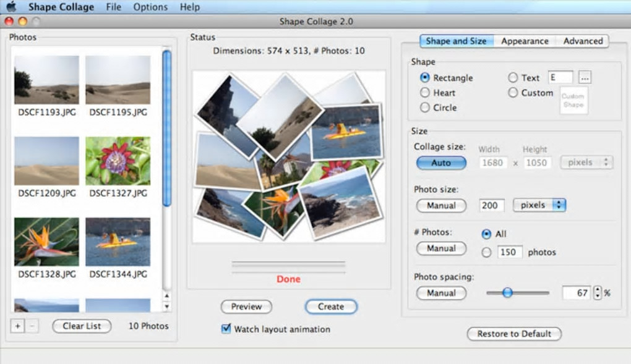Screen dimensions: 631x364
Task: Click the add photo plus button
Action: tap(18, 326)
